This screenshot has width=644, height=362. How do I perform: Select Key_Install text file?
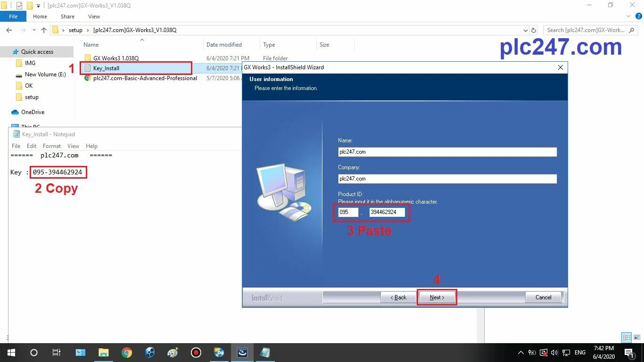(106, 68)
